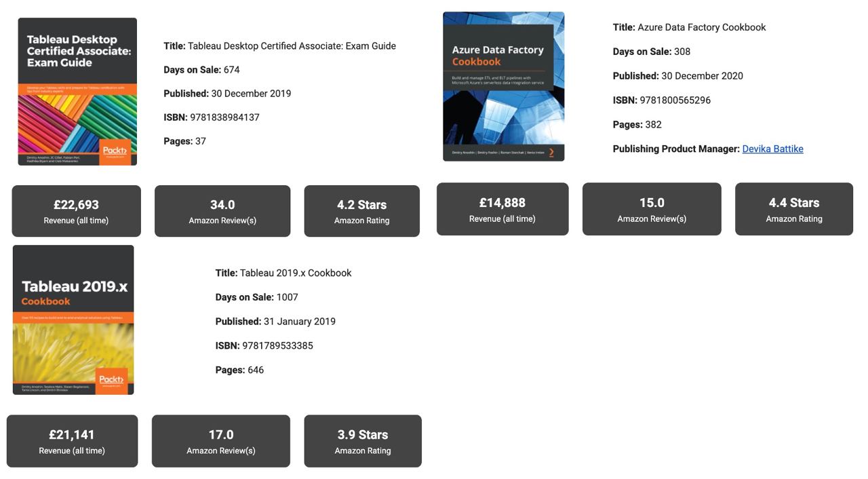
Task: Select the £22,693 revenue card
Action: click(x=76, y=211)
